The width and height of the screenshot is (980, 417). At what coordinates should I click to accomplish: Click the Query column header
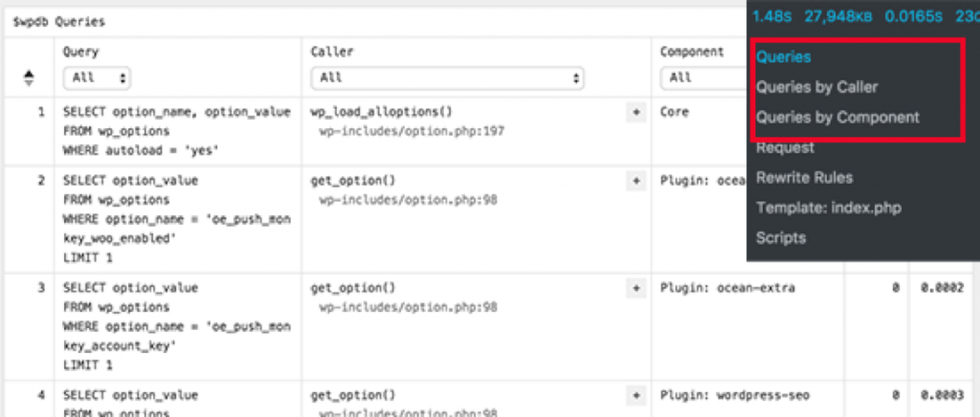tap(80, 53)
